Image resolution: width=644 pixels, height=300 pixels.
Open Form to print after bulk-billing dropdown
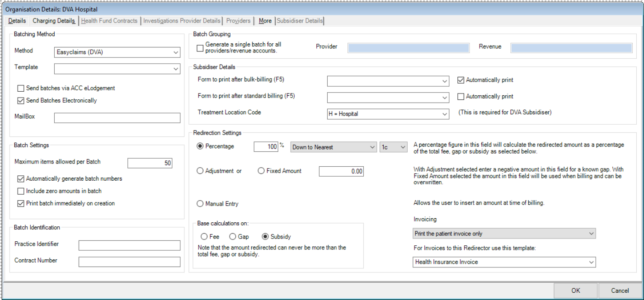point(388,81)
